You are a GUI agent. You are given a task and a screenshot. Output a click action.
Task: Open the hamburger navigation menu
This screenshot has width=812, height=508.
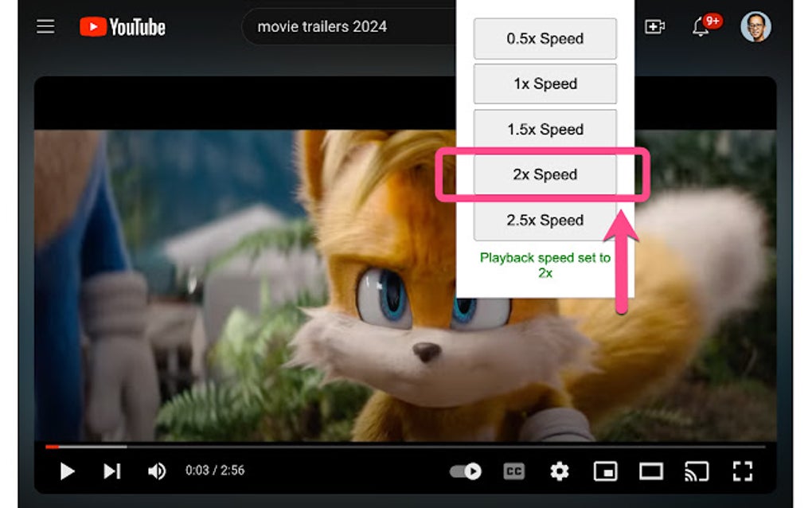45,25
